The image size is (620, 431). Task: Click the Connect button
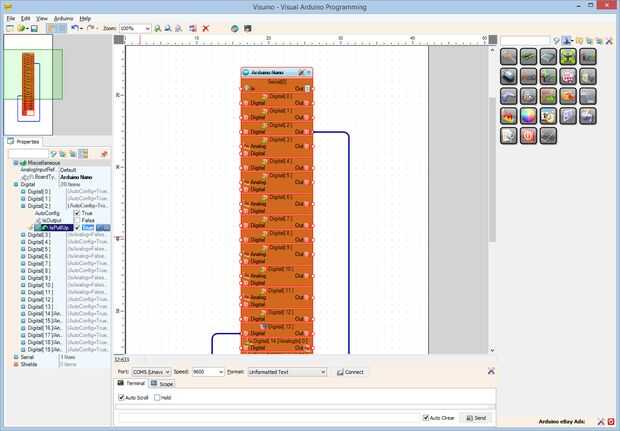point(350,372)
